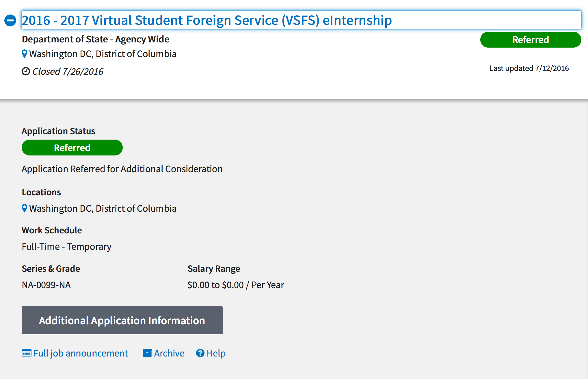
Task: Open the Help text link
Action: pos(216,353)
